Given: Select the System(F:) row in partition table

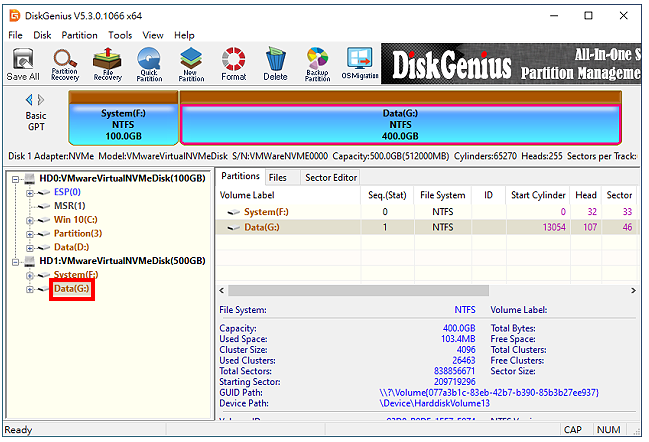Looking at the screenshot, I should 426,212.
